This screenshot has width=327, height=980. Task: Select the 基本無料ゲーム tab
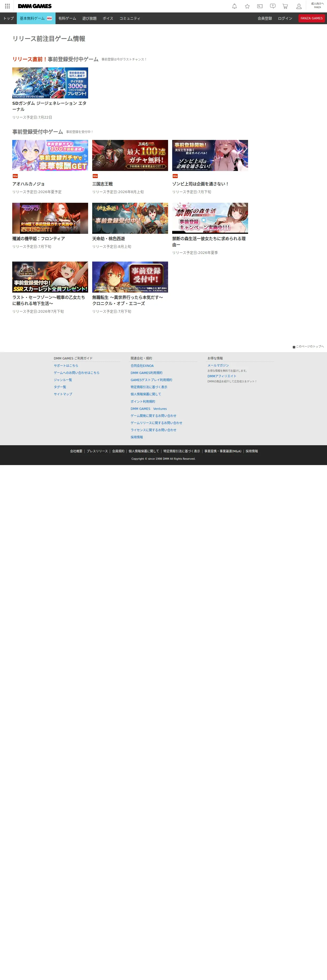pyautogui.click(x=36, y=18)
